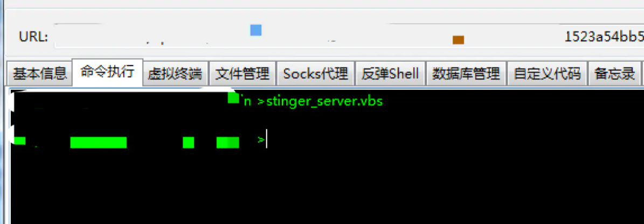
Task: Open the 基本信息 tab
Action: click(x=39, y=74)
